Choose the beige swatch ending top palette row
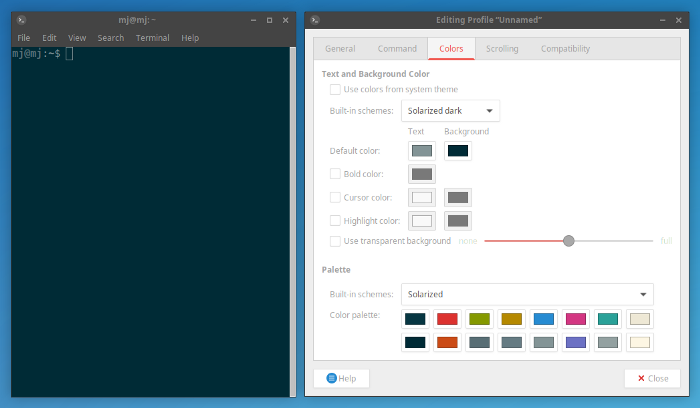 640,319
